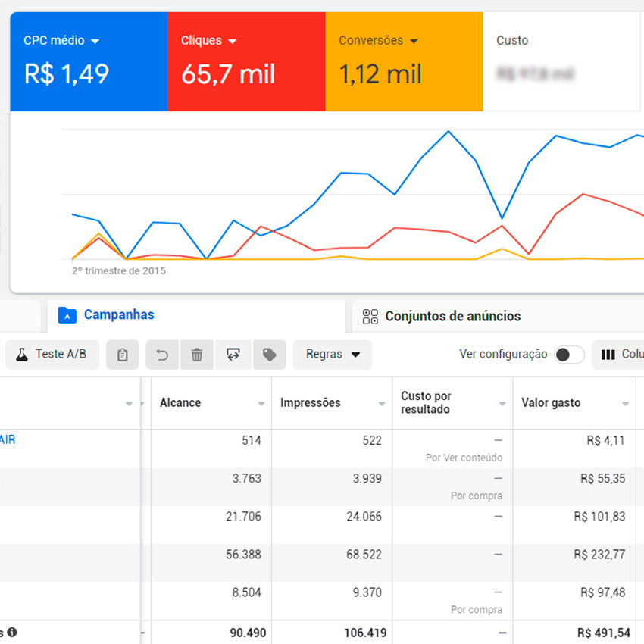
Task: Open the Valor gasto column arrow
Action: click(x=626, y=404)
